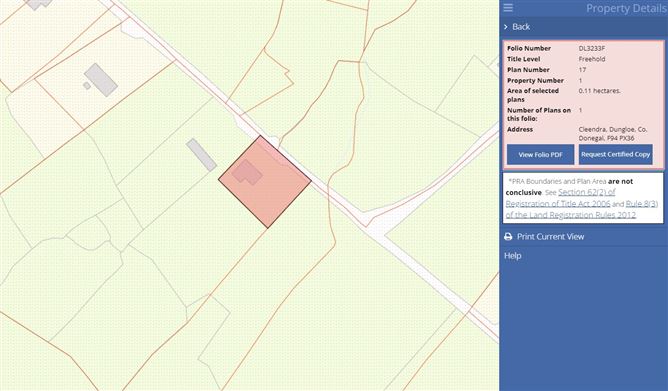Select Print Current View text
668x391 pixels.
[x=550, y=236]
